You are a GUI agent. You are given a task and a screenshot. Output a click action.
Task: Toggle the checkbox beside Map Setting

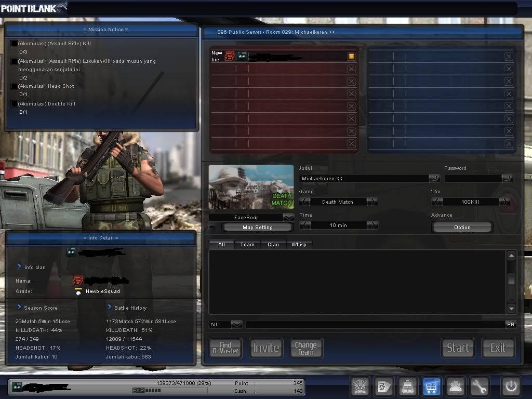[212, 228]
